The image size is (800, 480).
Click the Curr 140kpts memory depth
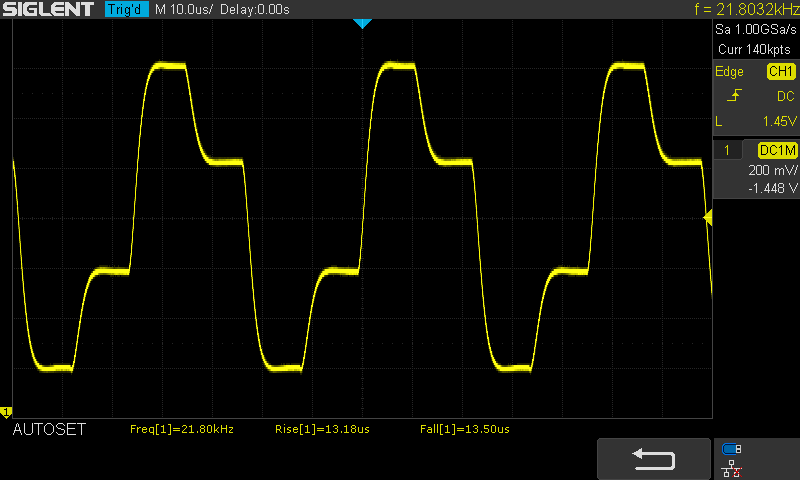(754, 49)
